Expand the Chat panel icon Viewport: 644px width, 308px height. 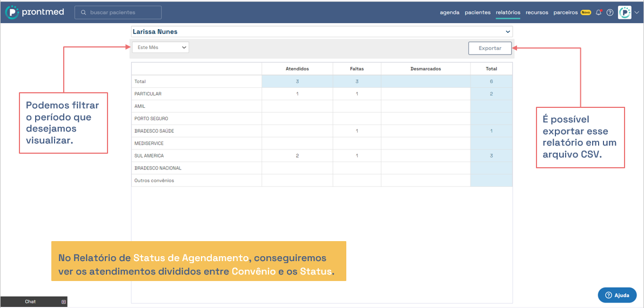[63, 302]
